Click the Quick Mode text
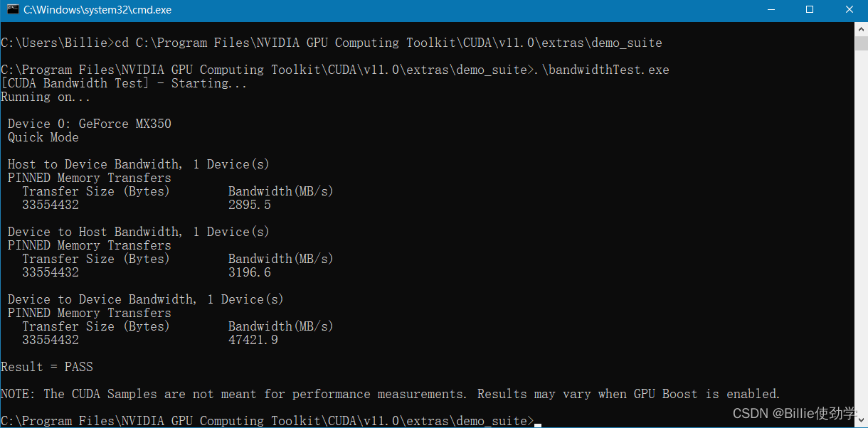 [x=43, y=137]
